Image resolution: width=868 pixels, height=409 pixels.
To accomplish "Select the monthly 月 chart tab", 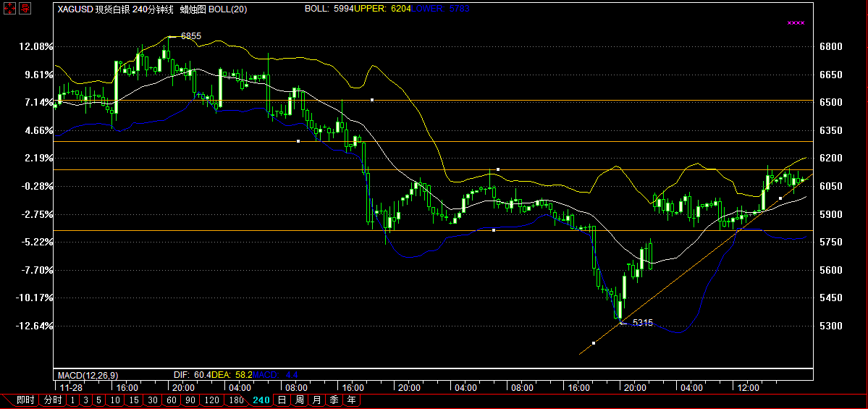I will click(x=316, y=400).
